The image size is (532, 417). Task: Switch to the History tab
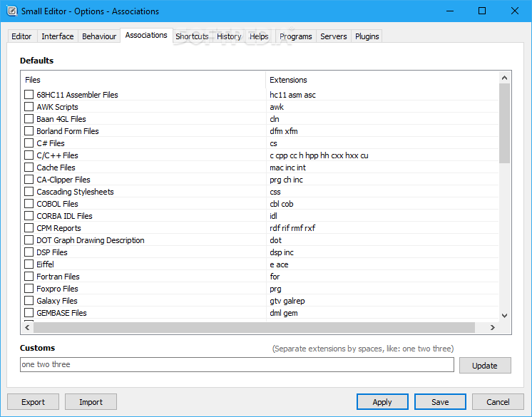[x=229, y=36]
